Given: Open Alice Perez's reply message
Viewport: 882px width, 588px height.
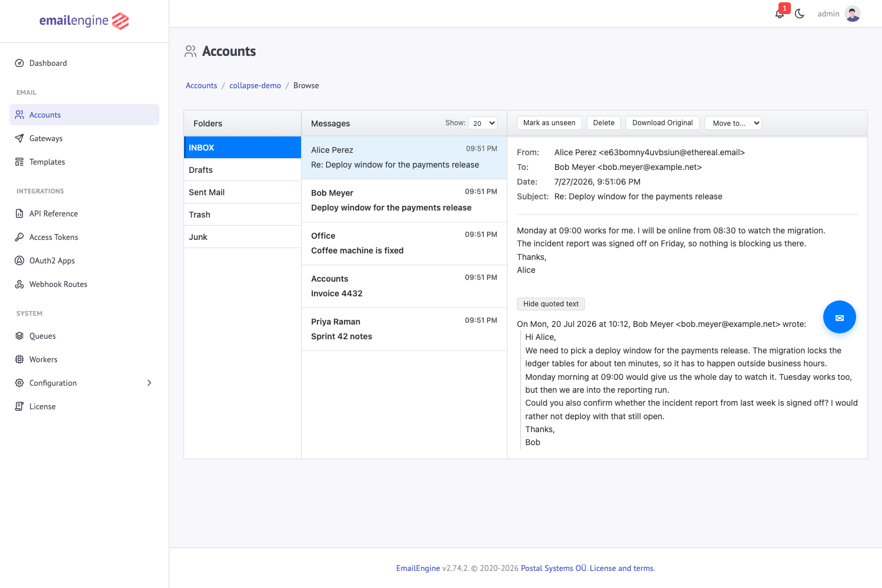Looking at the screenshot, I should [x=404, y=158].
